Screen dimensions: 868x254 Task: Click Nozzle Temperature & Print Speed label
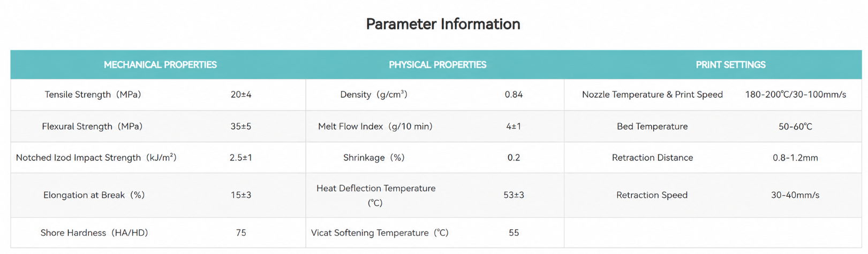point(652,95)
